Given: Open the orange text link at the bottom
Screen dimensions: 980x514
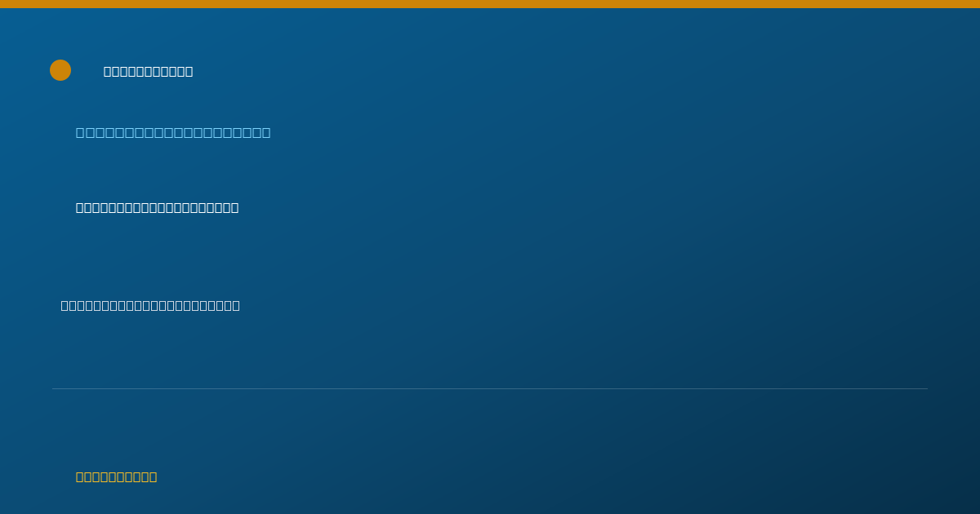Looking at the screenshot, I should 117,477.
